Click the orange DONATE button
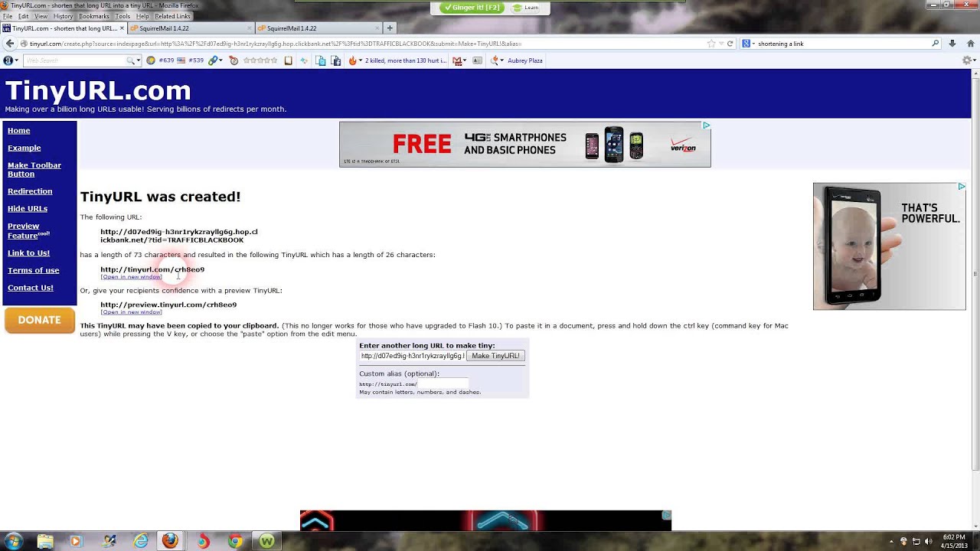Image resolution: width=980 pixels, height=551 pixels. tap(39, 320)
